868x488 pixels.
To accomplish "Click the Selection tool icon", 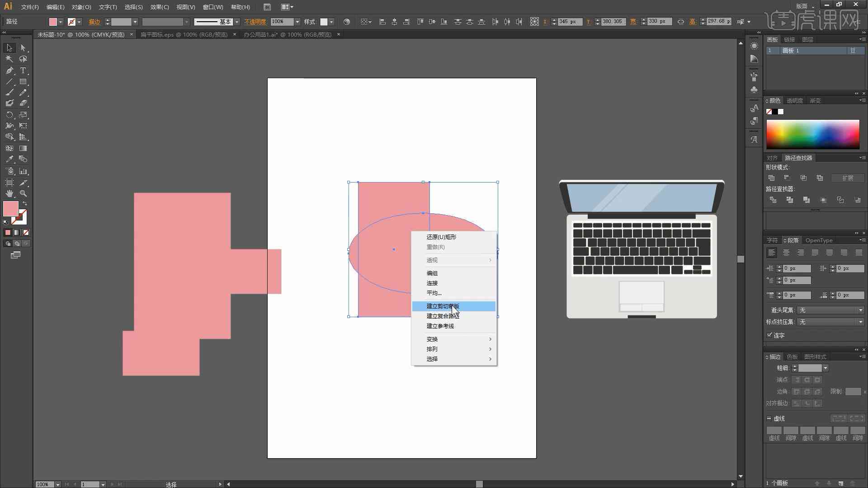I will 9,47.
